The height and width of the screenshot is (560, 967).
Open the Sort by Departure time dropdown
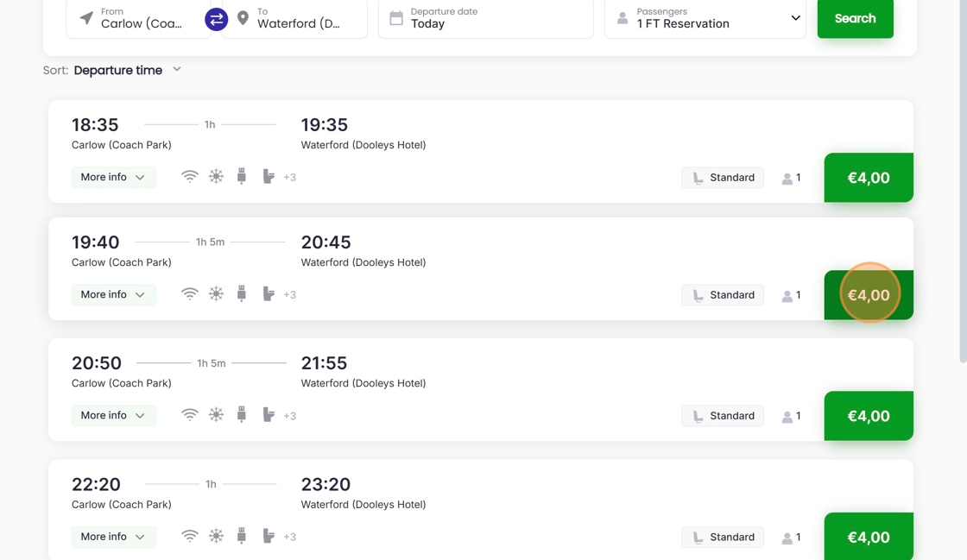128,70
